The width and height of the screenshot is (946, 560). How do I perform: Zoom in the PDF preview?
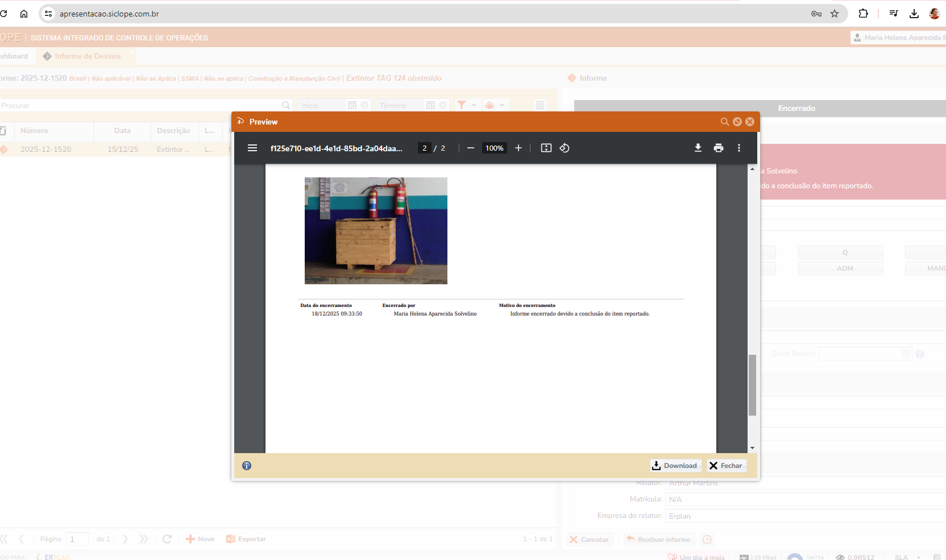[518, 148]
